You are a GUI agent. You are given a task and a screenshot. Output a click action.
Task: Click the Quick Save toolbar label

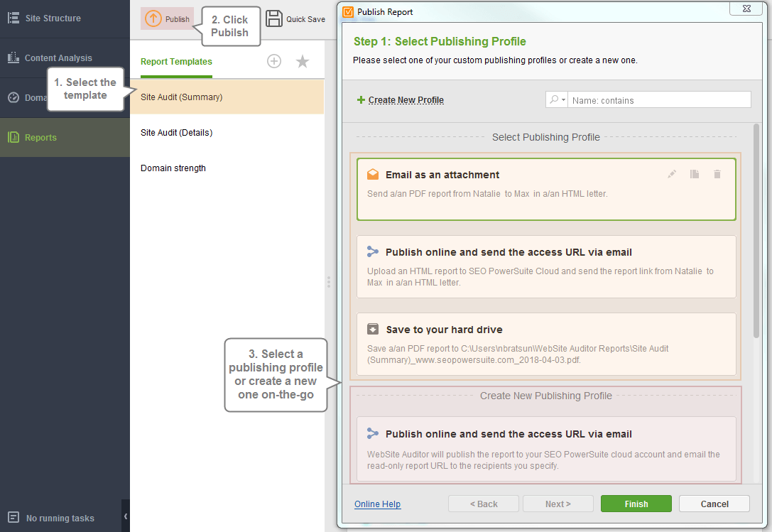click(x=306, y=19)
